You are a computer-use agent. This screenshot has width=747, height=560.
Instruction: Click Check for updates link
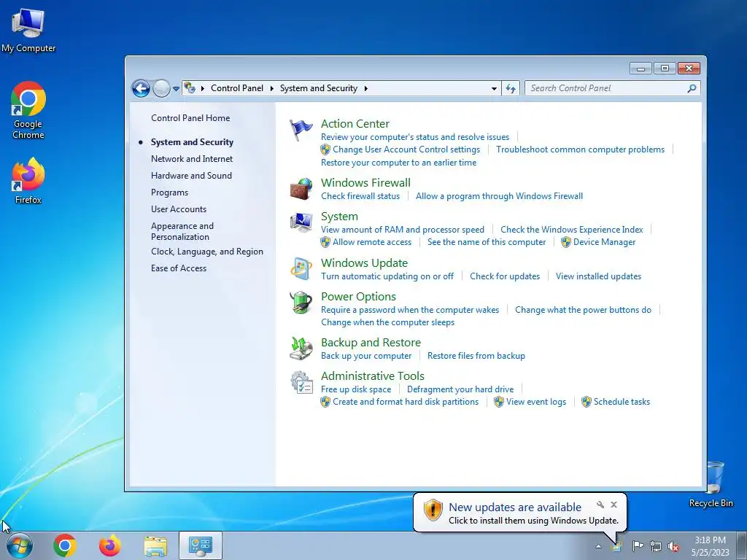point(505,276)
